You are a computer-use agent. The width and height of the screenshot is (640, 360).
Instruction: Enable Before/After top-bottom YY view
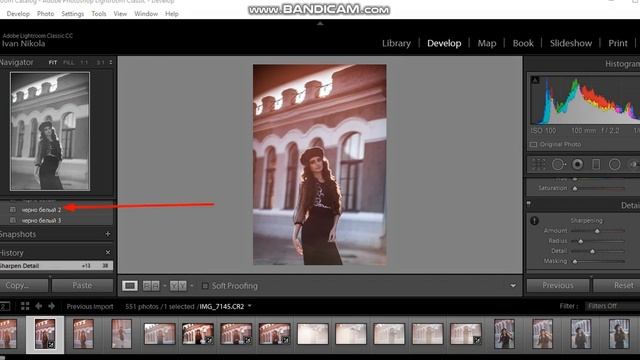point(178,286)
